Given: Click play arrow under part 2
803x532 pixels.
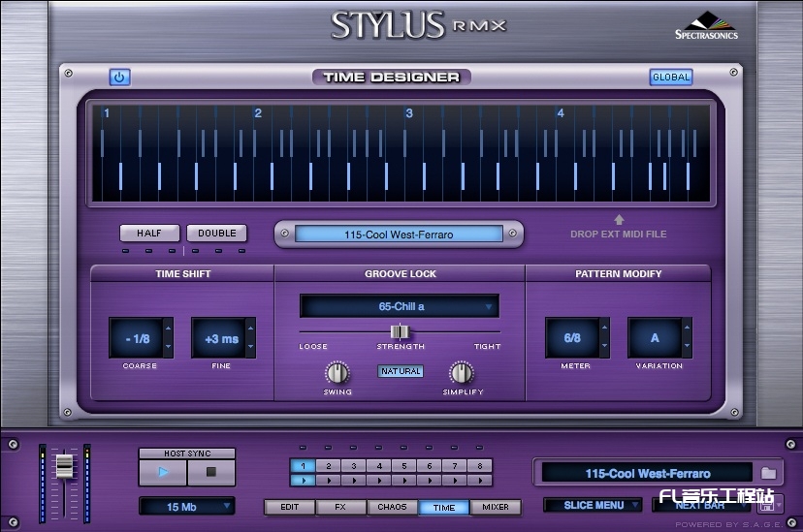Looking at the screenshot, I should coord(328,481).
